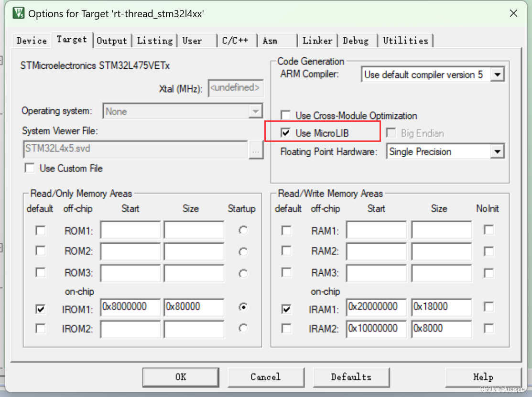532x397 pixels.
Task: Toggle the Big Endian checkbox
Action: point(391,133)
